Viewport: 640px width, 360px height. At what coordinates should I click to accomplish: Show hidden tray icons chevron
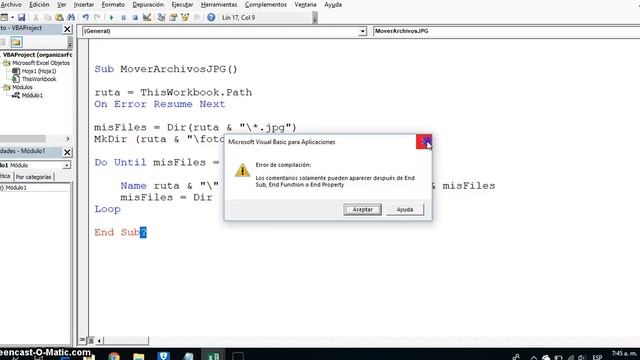pyautogui.click(x=533, y=357)
